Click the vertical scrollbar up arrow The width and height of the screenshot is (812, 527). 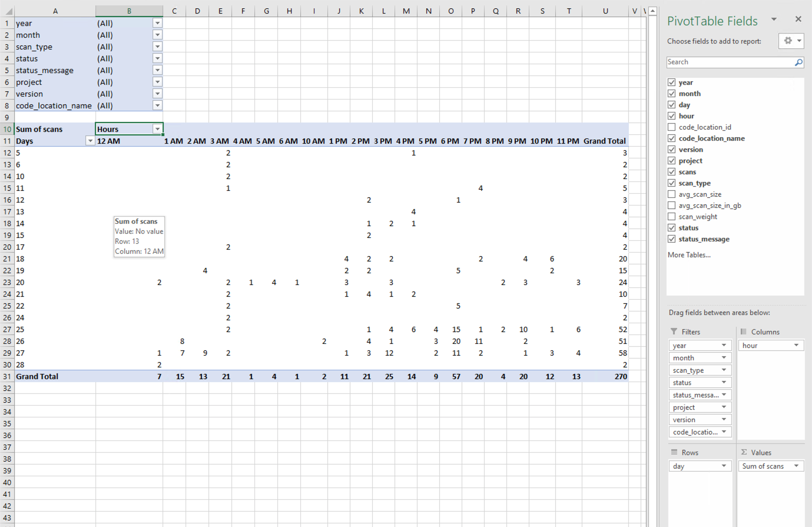(x=652, y=11)
